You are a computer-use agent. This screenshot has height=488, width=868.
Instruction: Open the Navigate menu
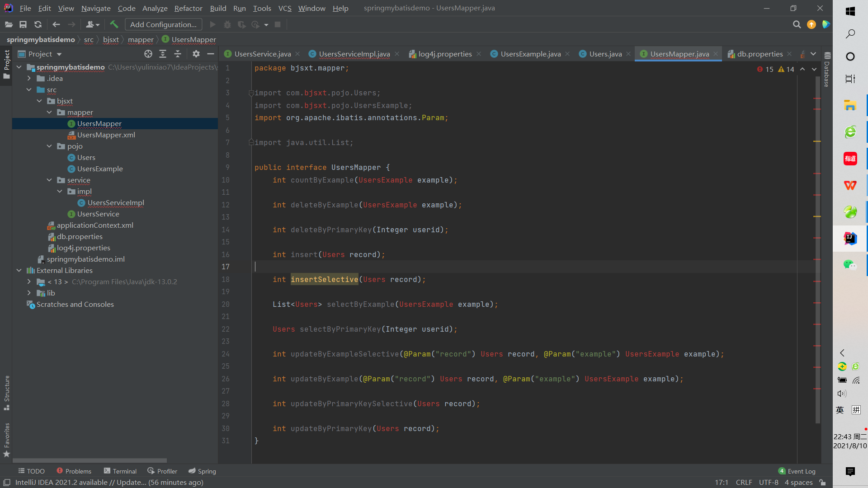point(96,8)
